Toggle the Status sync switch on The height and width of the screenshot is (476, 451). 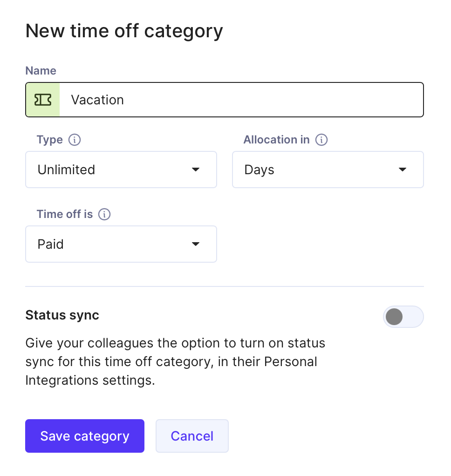tap(403, 317)
